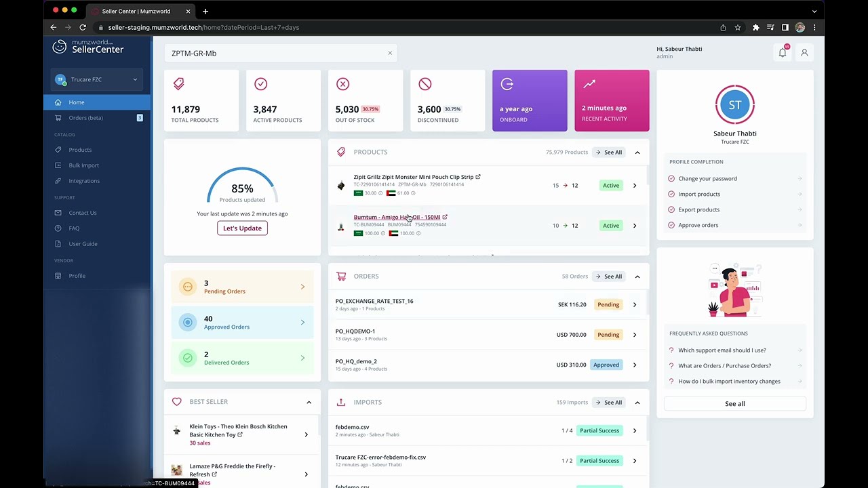
Task: Open order PO_HQDEMO-1 arrow
Action: coord(635,335)
